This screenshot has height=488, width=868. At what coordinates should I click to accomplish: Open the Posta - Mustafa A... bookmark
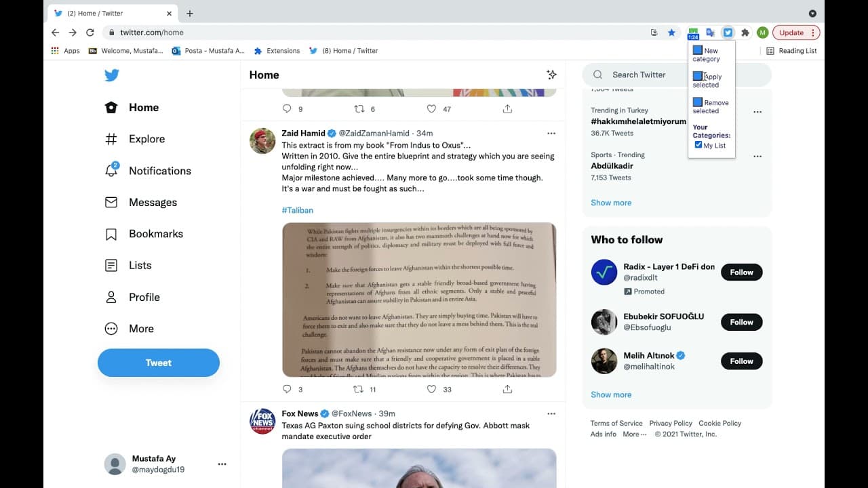[x=208, y=51]
